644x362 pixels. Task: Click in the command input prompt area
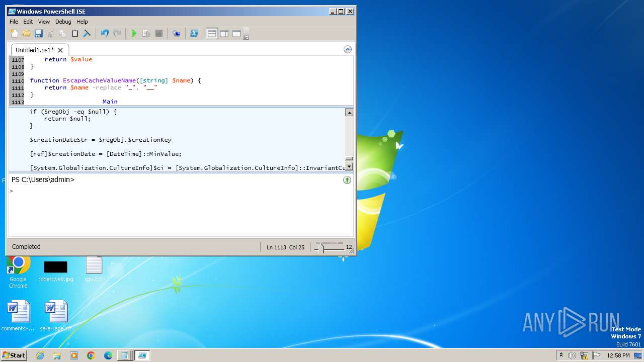point(181,211)
